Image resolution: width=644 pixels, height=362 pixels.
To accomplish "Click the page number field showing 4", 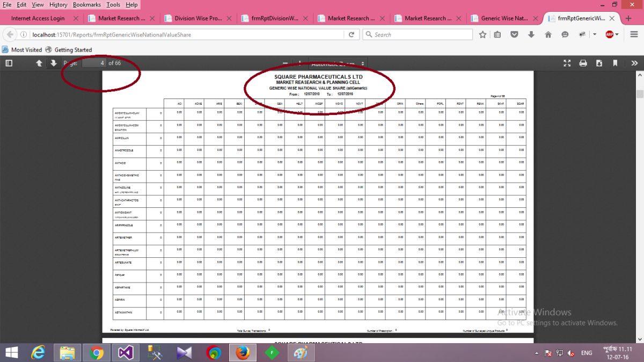I will 94,63.
